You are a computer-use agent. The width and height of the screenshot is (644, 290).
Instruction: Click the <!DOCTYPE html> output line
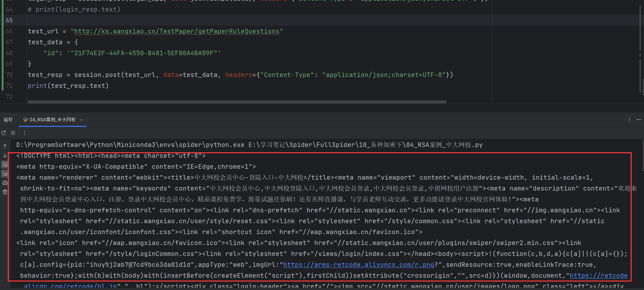(111, 156)
